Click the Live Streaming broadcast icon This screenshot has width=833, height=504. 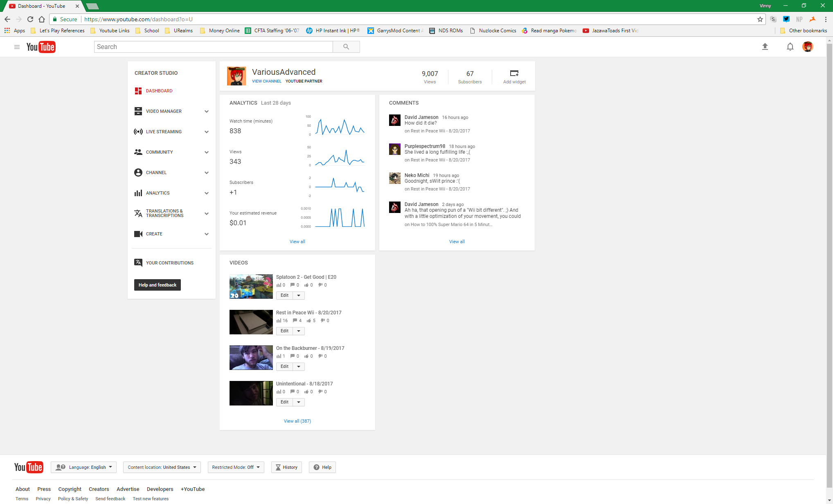pos(138,132)
